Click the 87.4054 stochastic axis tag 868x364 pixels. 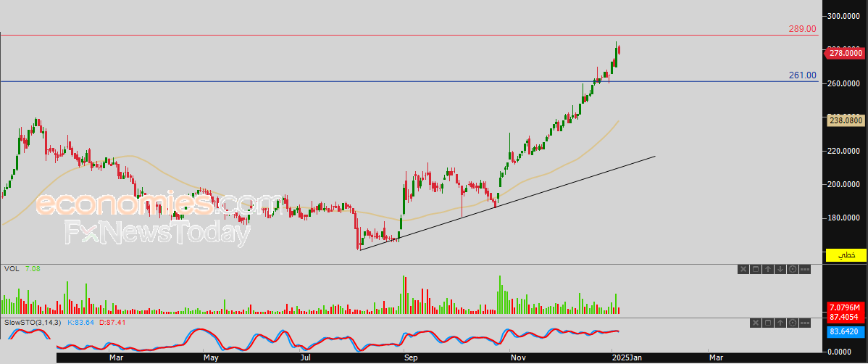(x=846, y=318)
